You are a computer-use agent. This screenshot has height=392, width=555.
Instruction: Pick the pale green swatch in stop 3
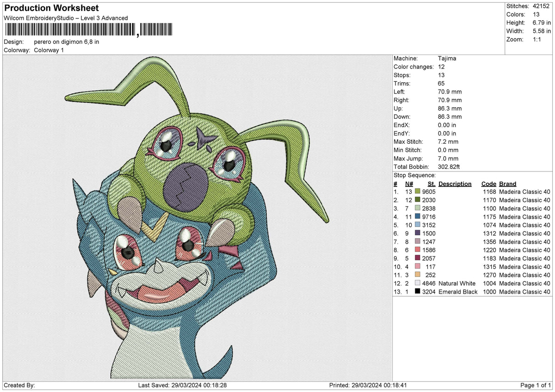tap(418, 208)
